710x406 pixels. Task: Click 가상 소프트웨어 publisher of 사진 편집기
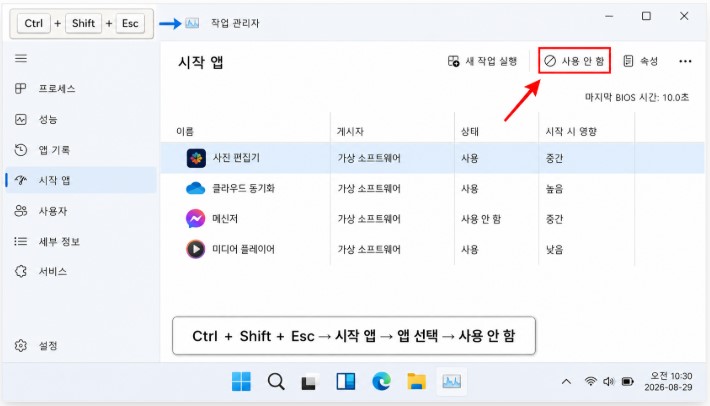(369, 158)
